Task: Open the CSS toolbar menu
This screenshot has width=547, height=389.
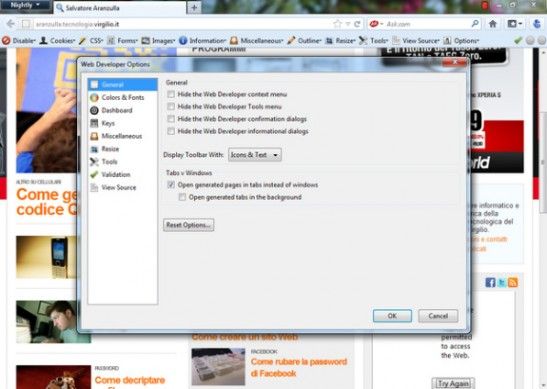Action: (91, 40)
